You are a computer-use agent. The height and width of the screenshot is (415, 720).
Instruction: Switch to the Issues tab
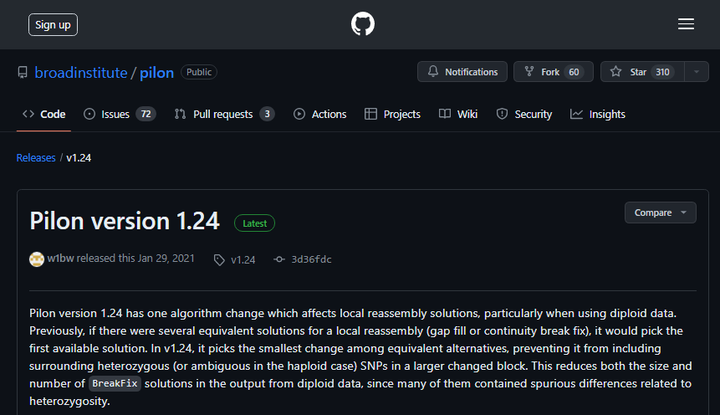119,114
